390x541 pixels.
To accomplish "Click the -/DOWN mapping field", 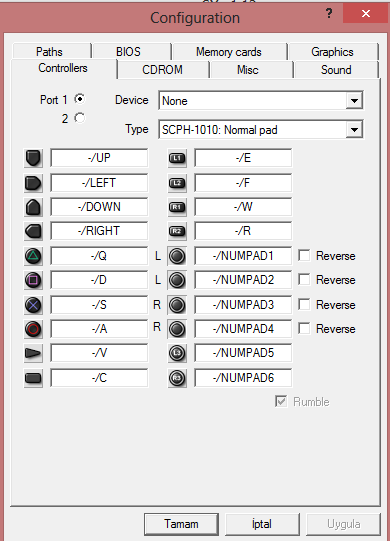I will 99,207.
